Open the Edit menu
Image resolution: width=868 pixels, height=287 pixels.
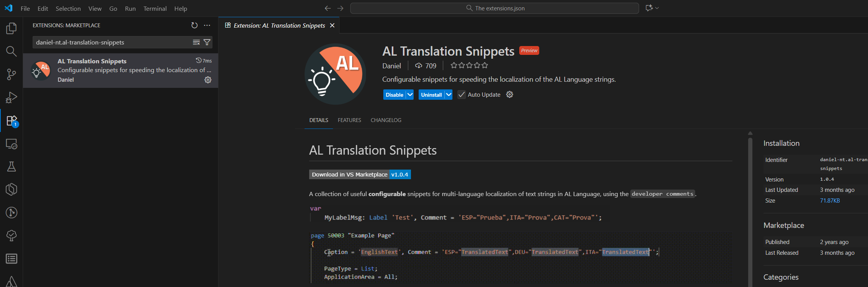(x=43, y=8)
